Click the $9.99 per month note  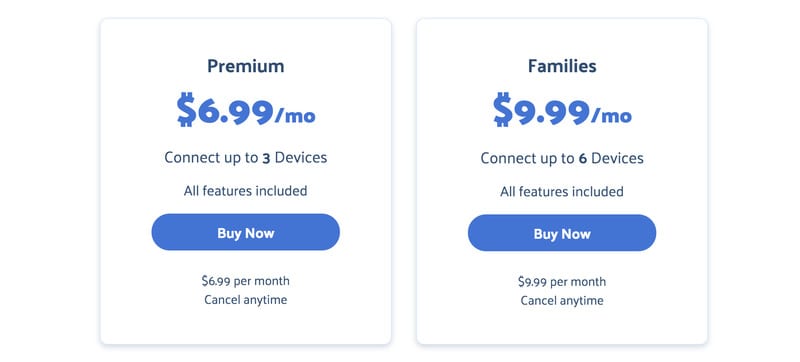tap(562, 281)
